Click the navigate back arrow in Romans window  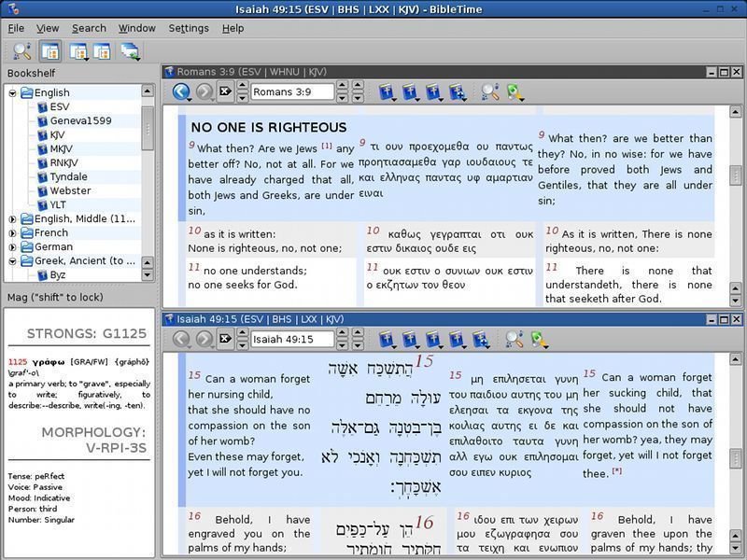click(180, 91)
